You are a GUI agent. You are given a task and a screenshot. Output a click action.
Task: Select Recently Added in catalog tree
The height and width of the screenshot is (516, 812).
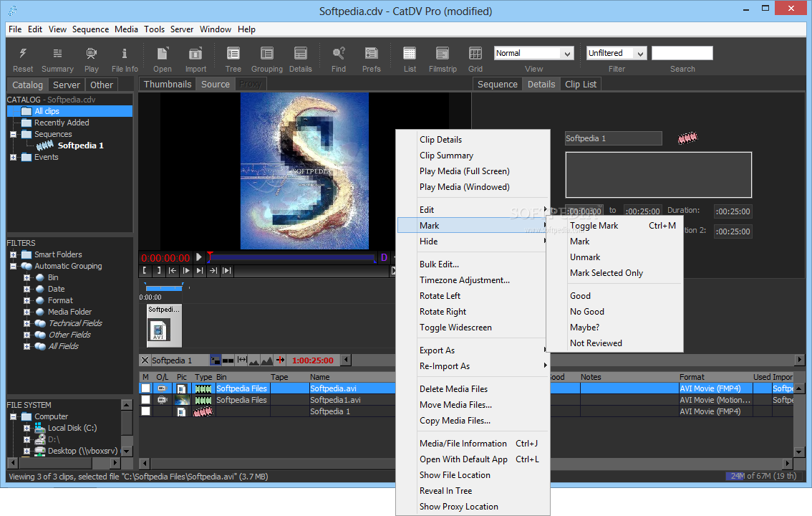(62, 123)
